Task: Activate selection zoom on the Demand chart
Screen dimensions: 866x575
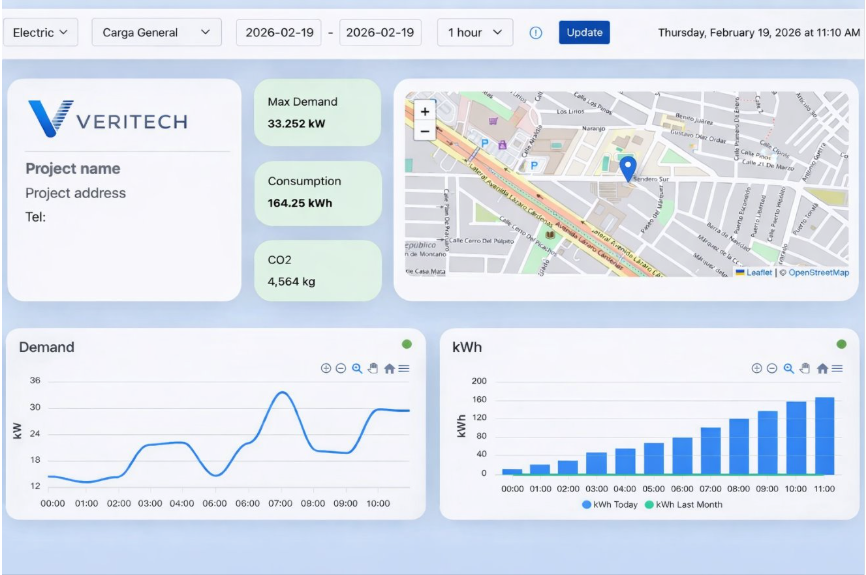Action: 357,369
